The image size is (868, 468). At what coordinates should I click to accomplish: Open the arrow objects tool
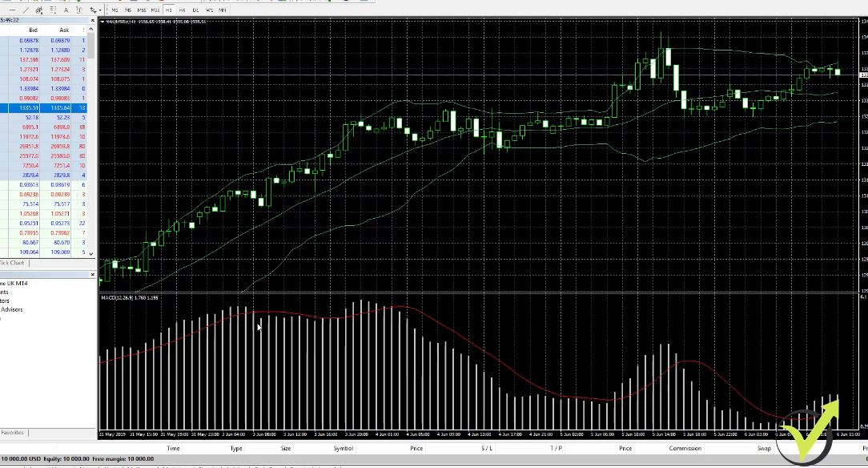[94, 10]
